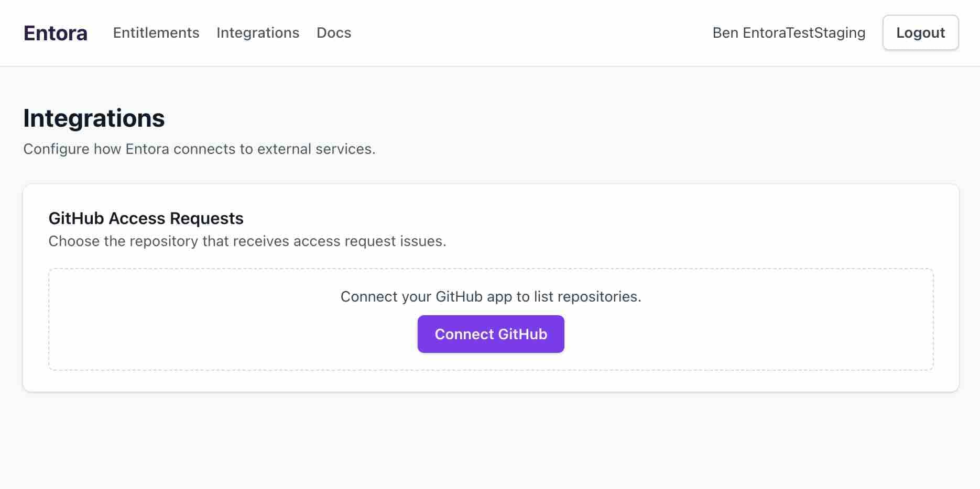980x489 pixels.
Task: Click the GitHub app connection prompt text
Action: coord(491,296)
